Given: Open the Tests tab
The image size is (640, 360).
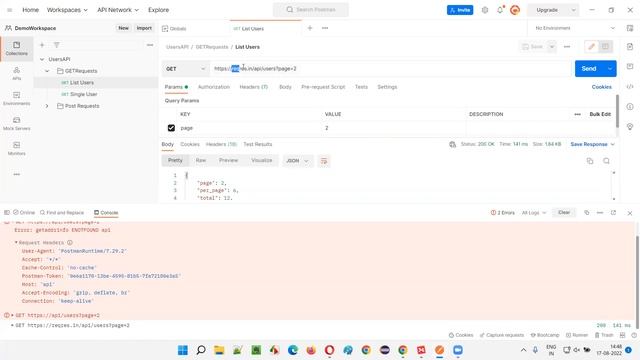Looking at the screenshot, I should coord(361,87).
